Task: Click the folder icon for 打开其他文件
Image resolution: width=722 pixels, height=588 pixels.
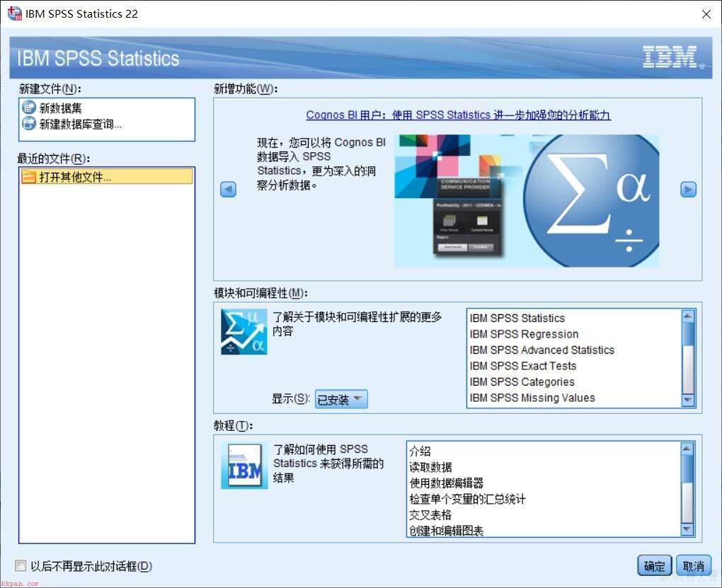Action: (29, 177)
